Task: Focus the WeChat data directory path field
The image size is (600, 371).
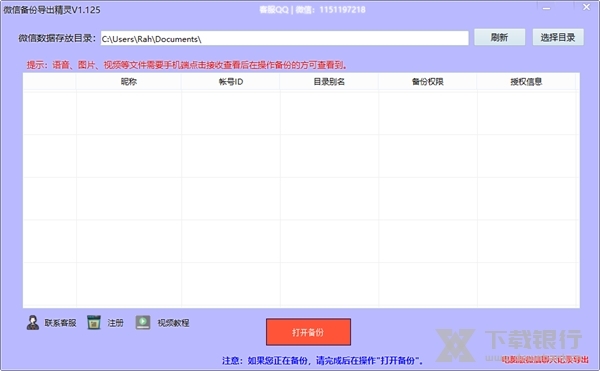Action: pos(284,38)
